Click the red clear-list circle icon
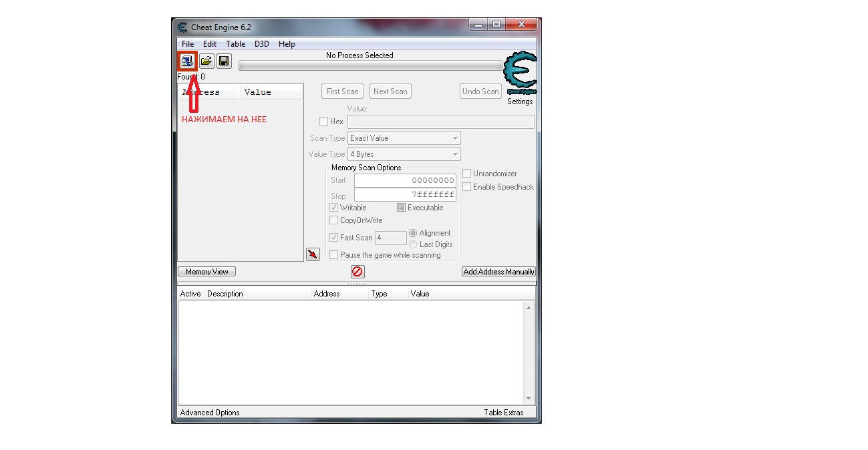Screen dimensions: 868x450 tap(357, 272)
